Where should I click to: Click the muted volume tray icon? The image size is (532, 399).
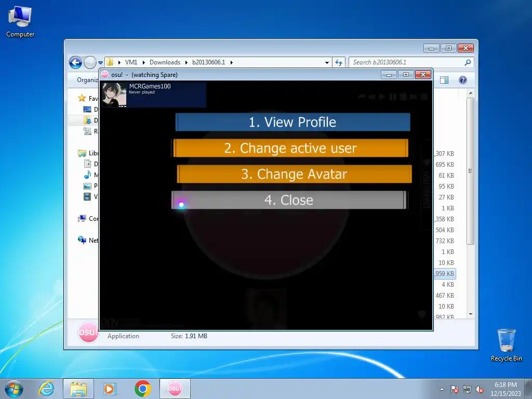pyautogui.click(x=480, y=389)
